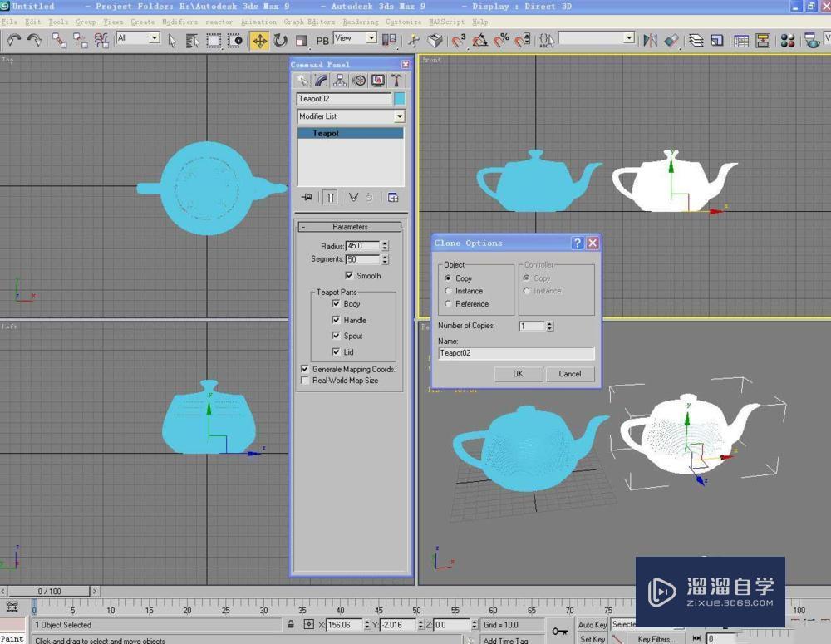Select the Instance radio button in Clone Options
The height and width of the screenshot is (644, 831).
point(450,291)
